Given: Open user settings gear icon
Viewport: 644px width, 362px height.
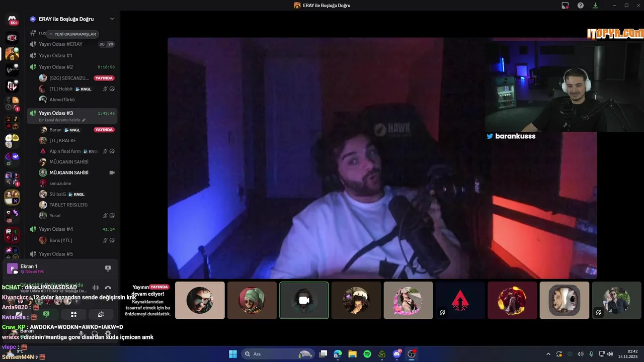Looking at the screenshot, I should (x=108, y=333).
